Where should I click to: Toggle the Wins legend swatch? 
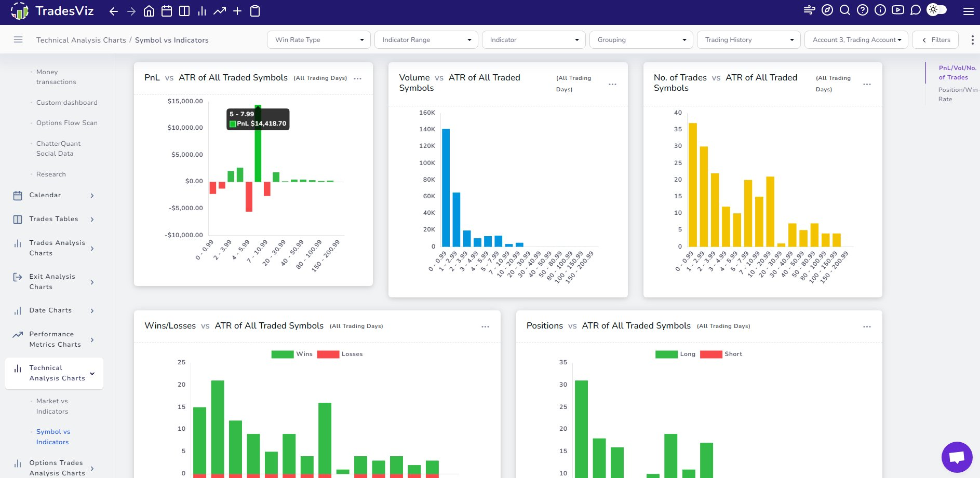(x=283, y=354)
